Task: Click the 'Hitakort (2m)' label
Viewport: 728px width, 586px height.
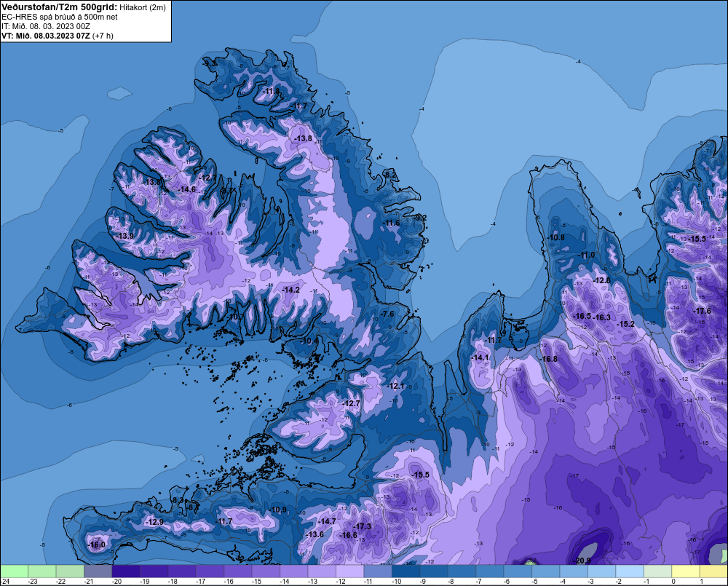Action: tap(142, 7)
